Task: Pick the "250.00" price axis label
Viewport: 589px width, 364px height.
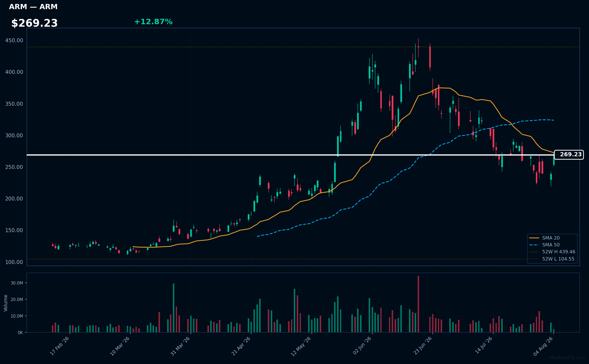Action: (x=14, y=167)
